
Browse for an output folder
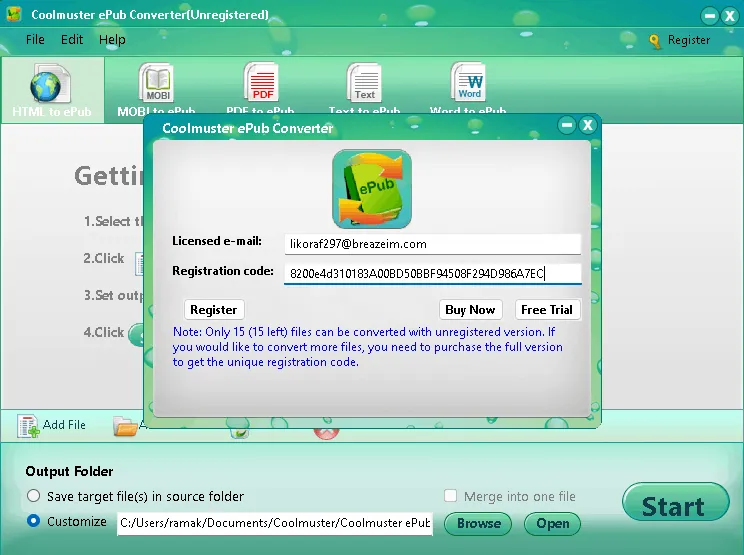tap(479, 523)
